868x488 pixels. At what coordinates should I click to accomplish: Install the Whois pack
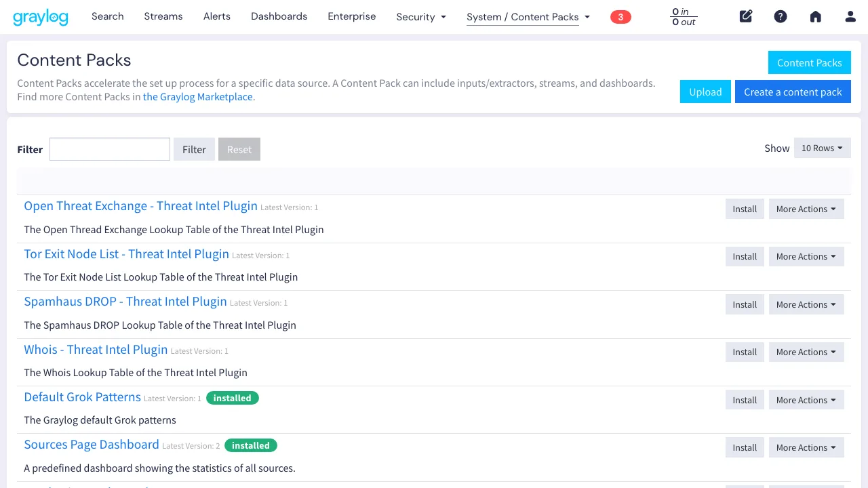point(745,352)
